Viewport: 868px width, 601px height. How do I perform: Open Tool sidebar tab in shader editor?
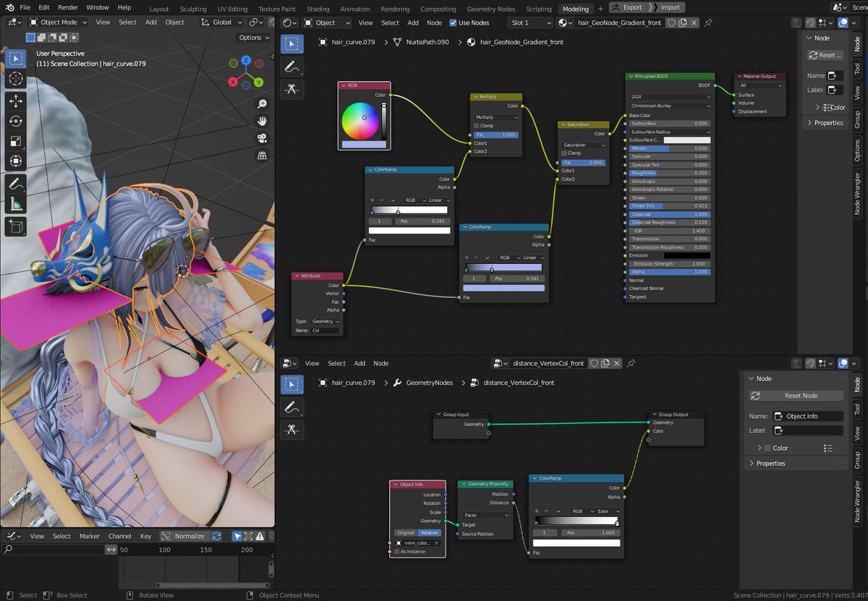pyautogui.click(x=858, y=69)
